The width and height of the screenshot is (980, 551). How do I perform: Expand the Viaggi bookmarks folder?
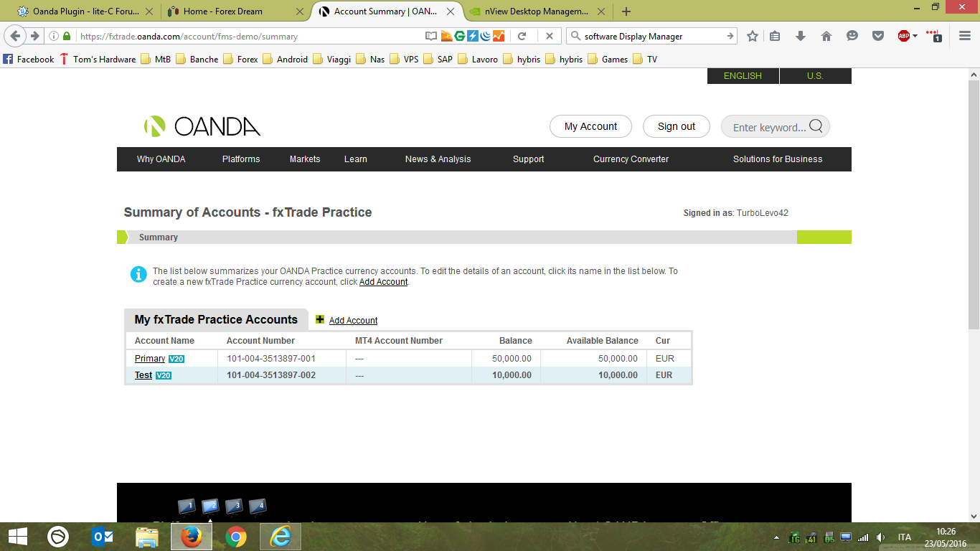click(x=331, y=60)
